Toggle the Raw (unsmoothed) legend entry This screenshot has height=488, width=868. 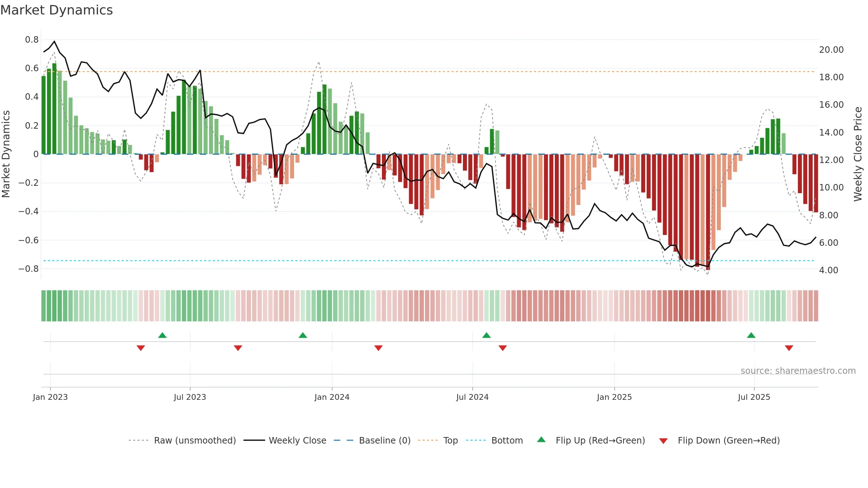point(182,440)
